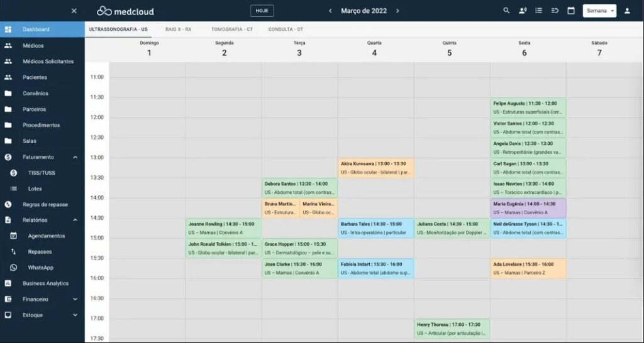
Task: Close the sidebar with the X icon
Action: pyautogui.click(x=74, y=11)
